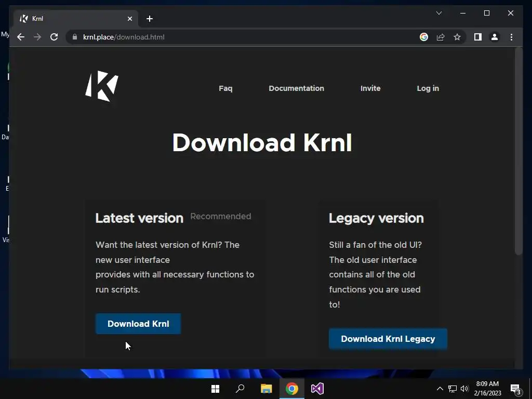Reload the Krnl download page
532x399 pixels.
click(54, 37)
